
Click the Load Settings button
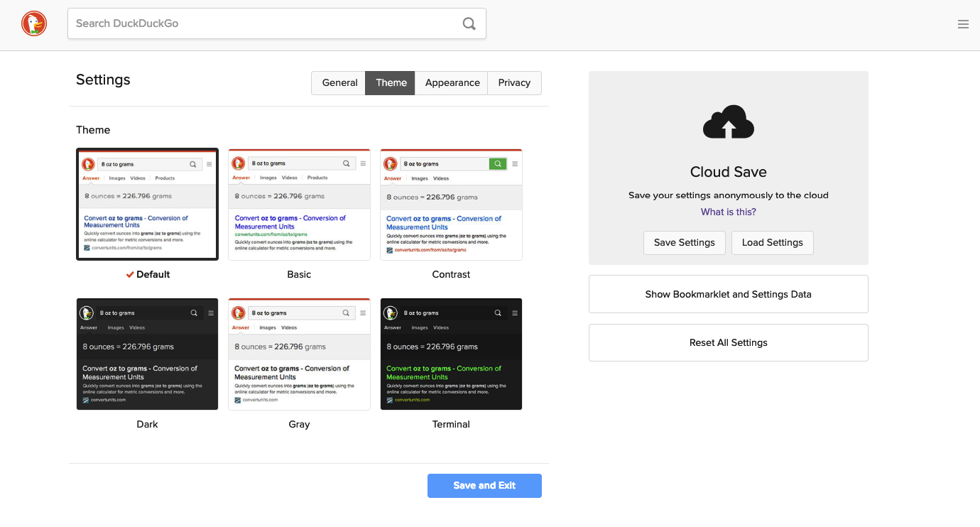pos(772,242)
